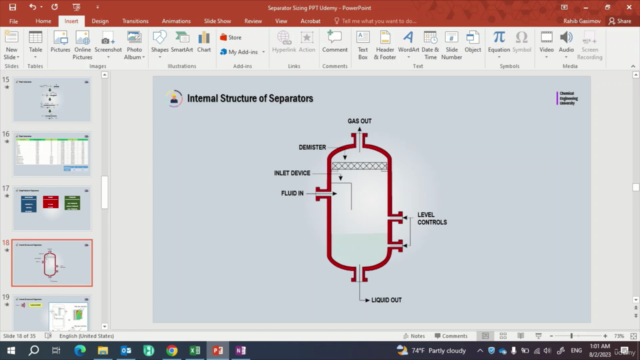Image resolution: width=640 pixels, height=360 pixels.
Task: Insert a Text Box
Action: tap(363, 45)
